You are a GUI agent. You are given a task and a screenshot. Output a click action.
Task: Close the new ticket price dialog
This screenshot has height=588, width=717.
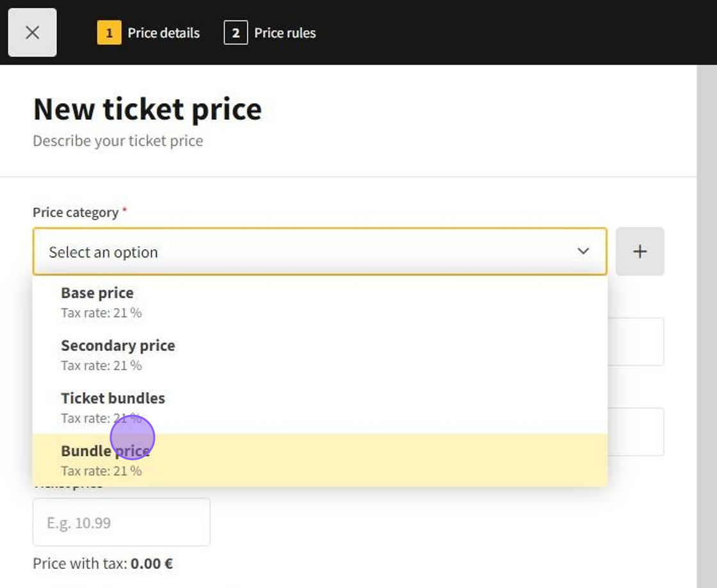tap(32, 33)
